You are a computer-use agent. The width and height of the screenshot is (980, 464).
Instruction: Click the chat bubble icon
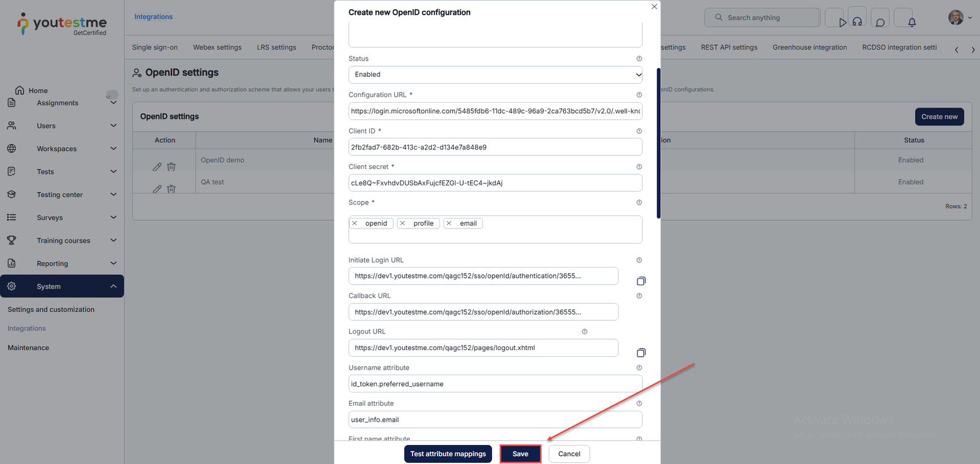coord(880,22)
